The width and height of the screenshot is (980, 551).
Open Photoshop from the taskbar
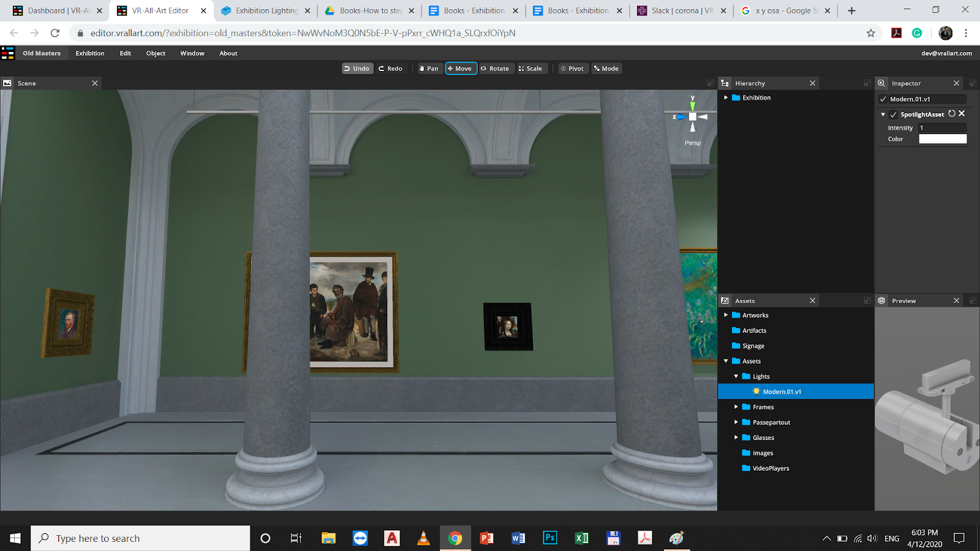click(x=550, y=538)
